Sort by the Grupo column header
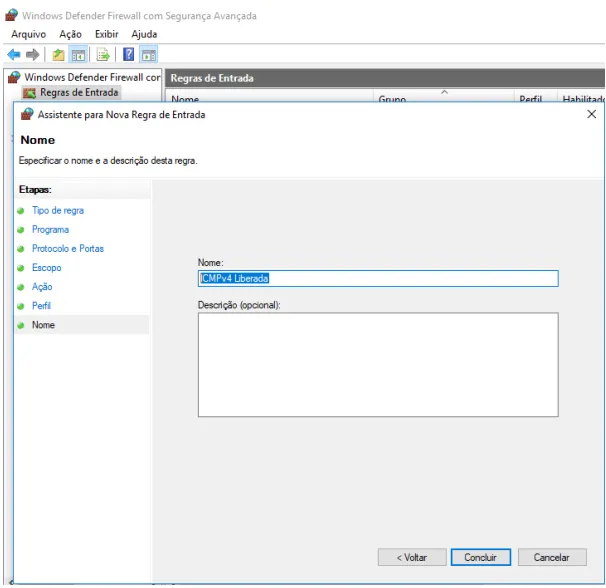The height and width of the screenshot is (588, 606). coord(444,98)
